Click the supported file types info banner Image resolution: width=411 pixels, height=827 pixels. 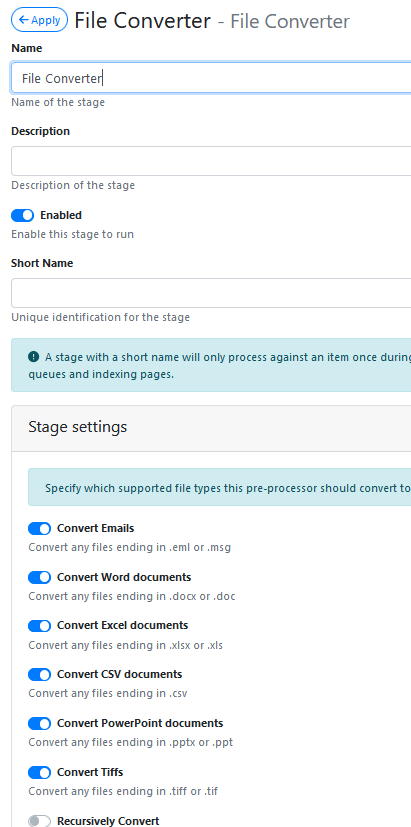(x=219, y=487)
